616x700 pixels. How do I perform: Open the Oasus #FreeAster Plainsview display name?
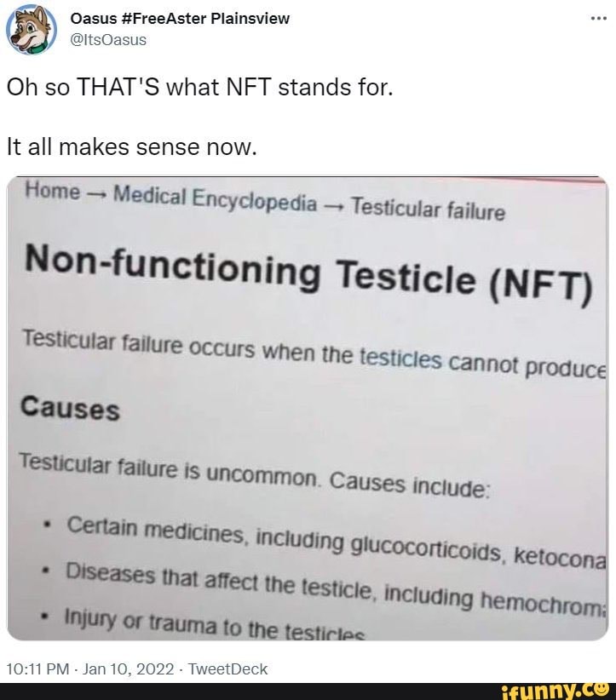pyautogui.click(x=179, y=18)
